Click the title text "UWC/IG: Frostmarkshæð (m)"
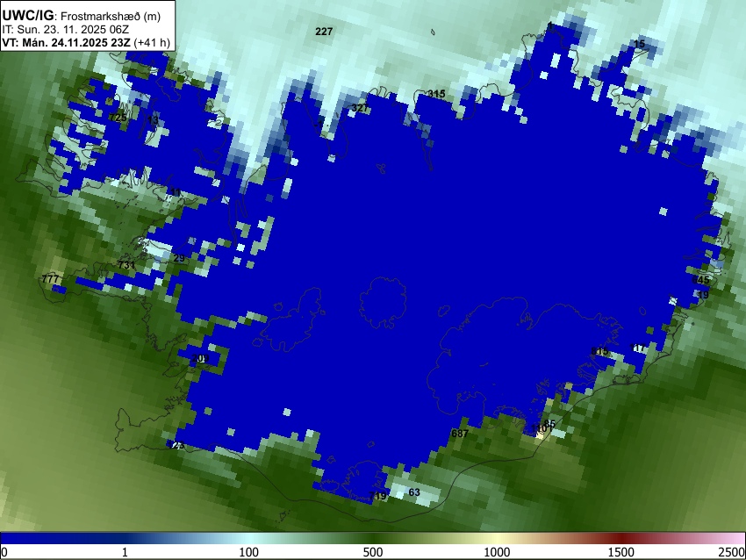The width and height of the screenshot is (746, 560). pyautogui.click(x=82, y=16)
